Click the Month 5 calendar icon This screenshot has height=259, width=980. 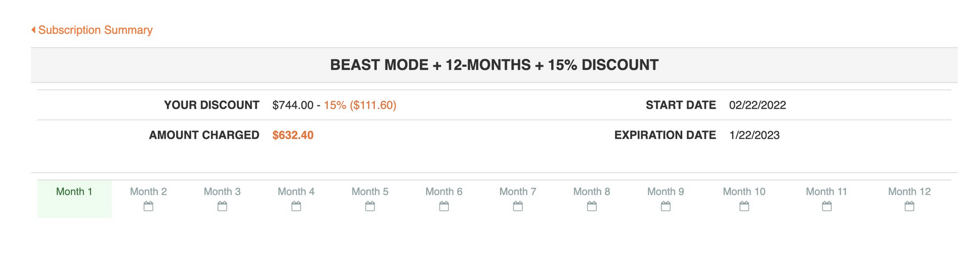[370, 206]
